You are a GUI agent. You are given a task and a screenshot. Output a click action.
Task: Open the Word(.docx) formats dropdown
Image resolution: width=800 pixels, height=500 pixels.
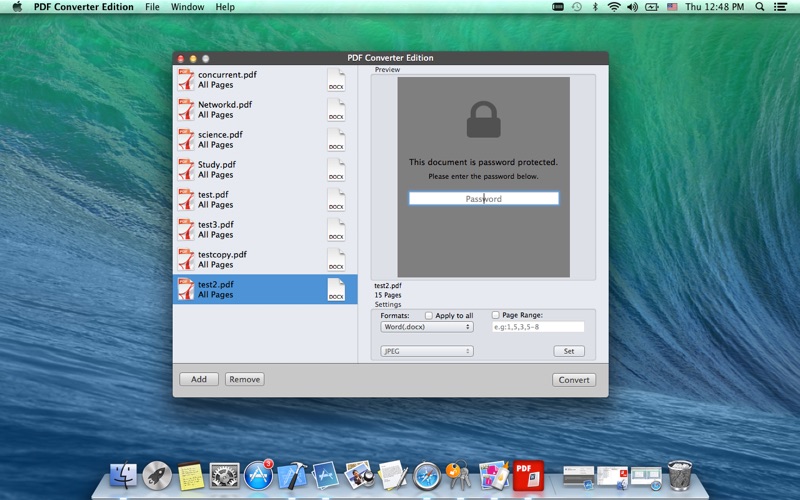click(x=427, y=327)
